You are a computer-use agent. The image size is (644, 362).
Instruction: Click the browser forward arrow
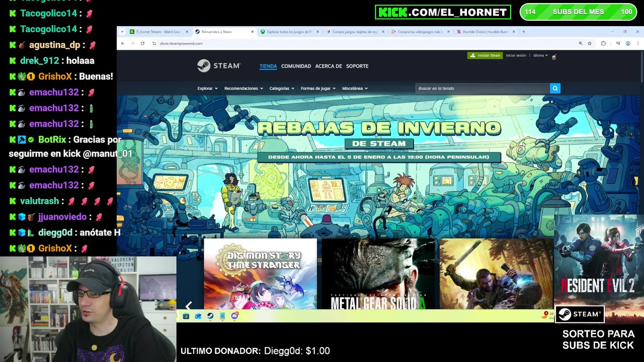(x=132, y=44)
